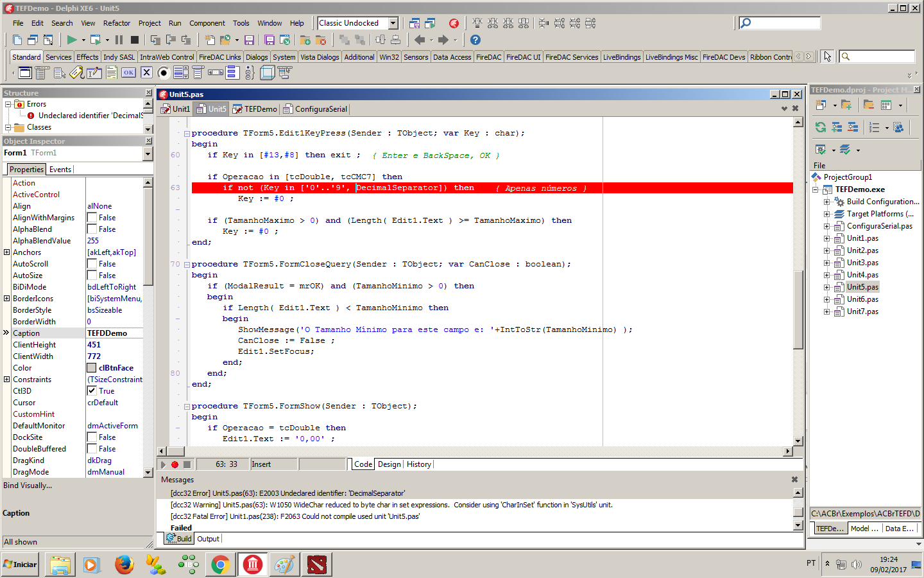Viewport: 924px width, 578px height.
Task: Uncheck the Ctl3D True checkbox
Action: [92, 391]
